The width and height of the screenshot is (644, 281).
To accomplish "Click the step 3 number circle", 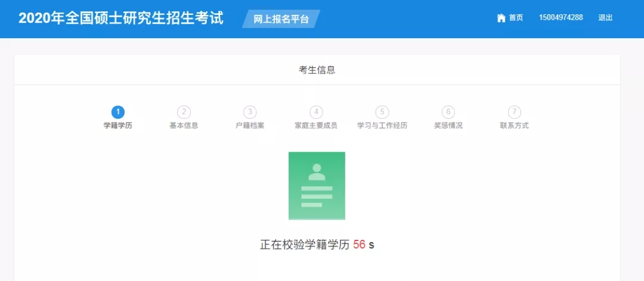I will pos(250,112).
